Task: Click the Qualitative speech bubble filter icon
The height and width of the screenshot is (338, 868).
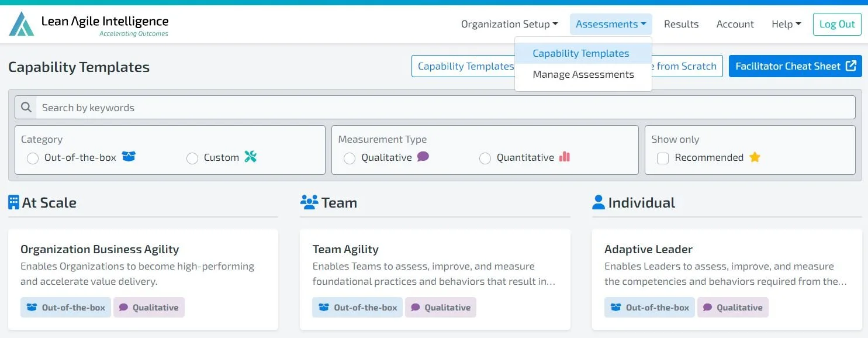Action: coord(423,157)
